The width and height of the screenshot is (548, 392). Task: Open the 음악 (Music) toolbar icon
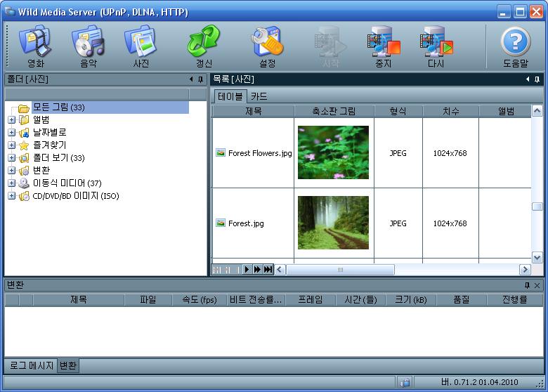(88, 46)
